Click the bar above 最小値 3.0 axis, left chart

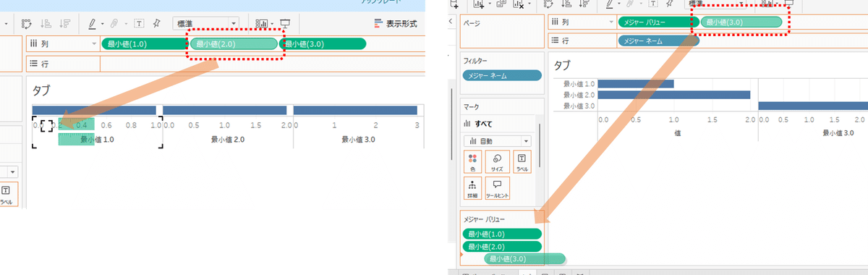point(356,110)
